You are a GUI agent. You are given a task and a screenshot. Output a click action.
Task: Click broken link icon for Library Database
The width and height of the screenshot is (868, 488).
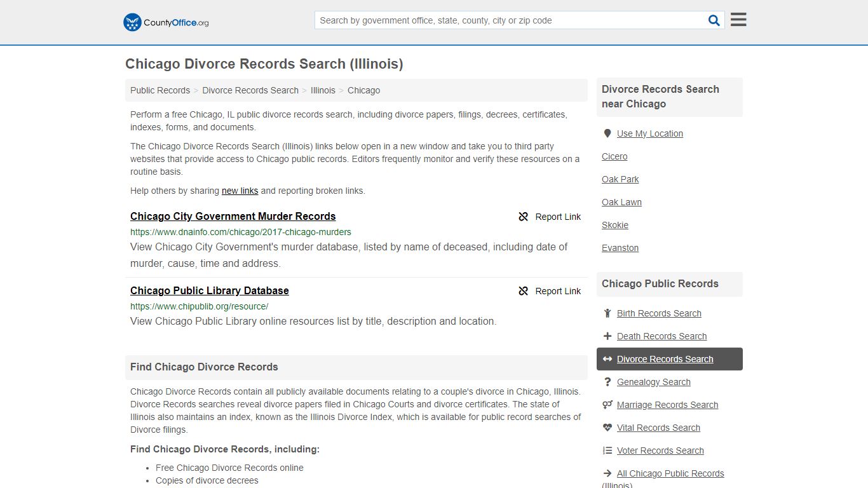pos(524,291)
